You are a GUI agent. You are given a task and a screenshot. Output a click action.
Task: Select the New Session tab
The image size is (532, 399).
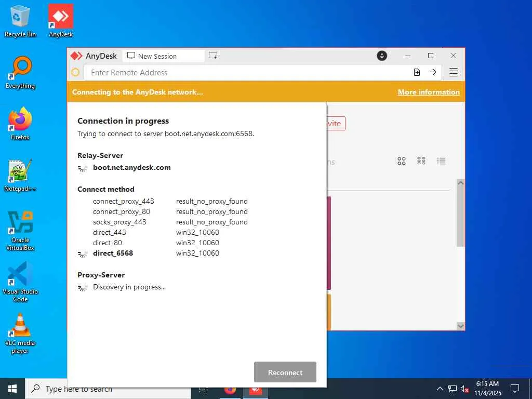coord(164,56)
